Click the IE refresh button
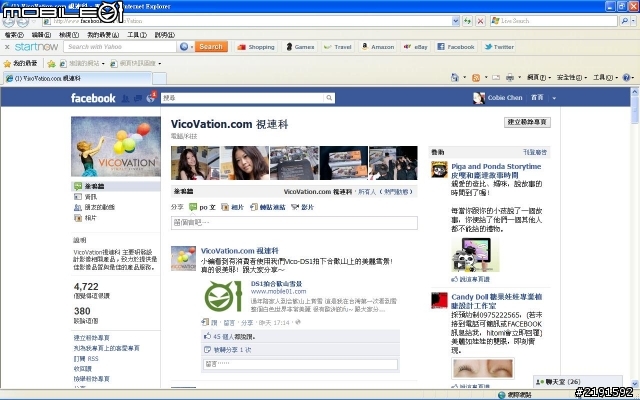The height and width of the screenshot is (400, 640). click(x=467, y=21)
